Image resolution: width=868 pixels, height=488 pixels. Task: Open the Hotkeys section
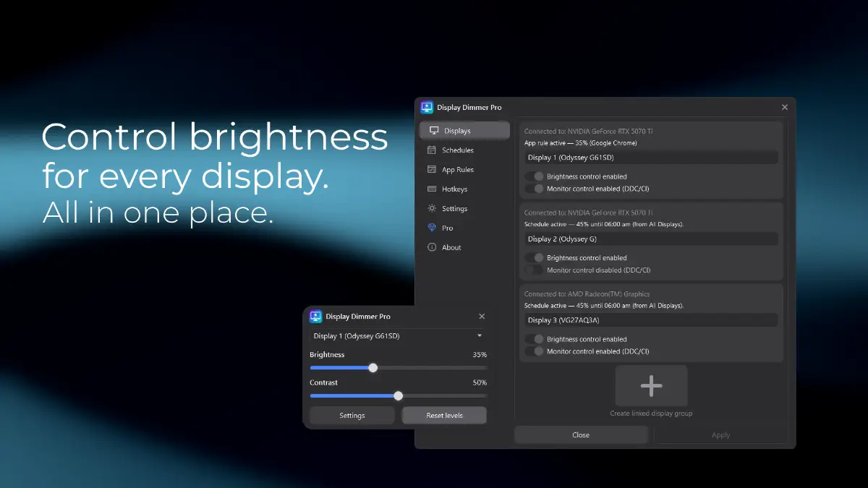(464, 189)
